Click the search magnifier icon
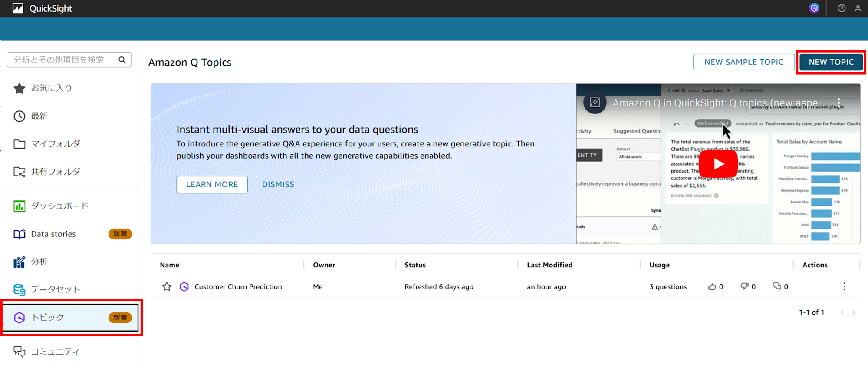Viewport: 868px width, 372px height. pos(122,60)
